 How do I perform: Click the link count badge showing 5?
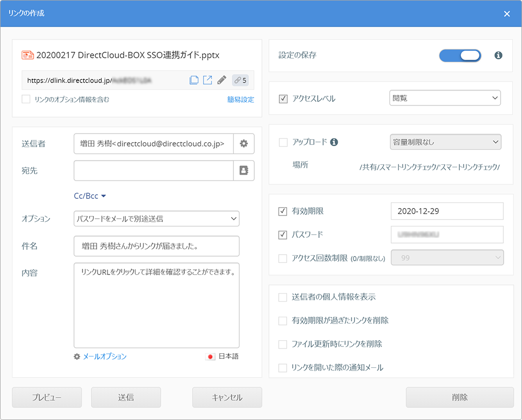click(241, 80)
